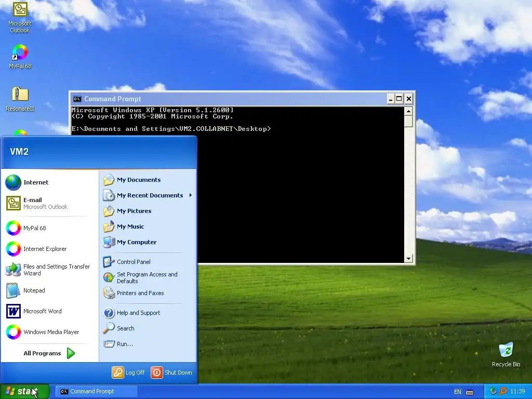Minimize the Command Prompt window

click(x=391, y=99)
